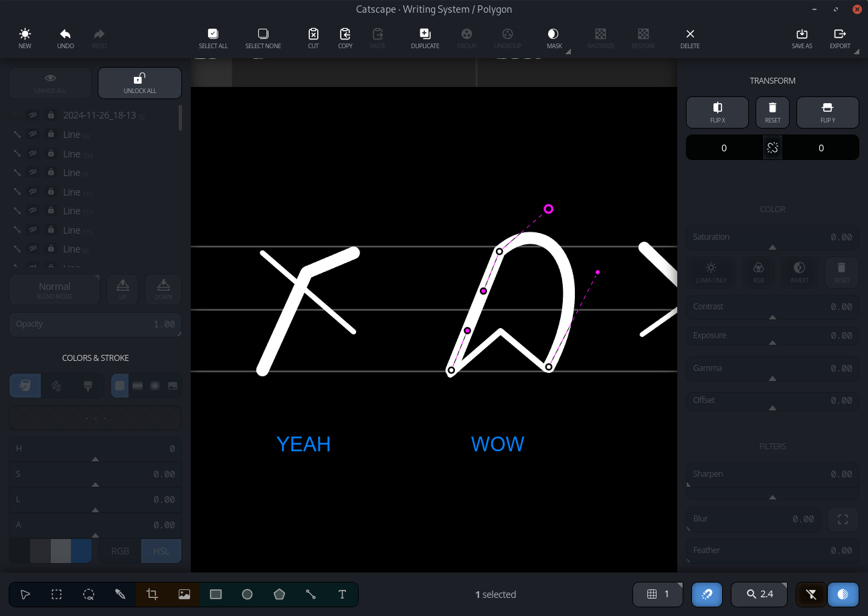The image size is (868, 616).
Task: Choose the Eyedropper tool
Action: click(x=120, y=594)
